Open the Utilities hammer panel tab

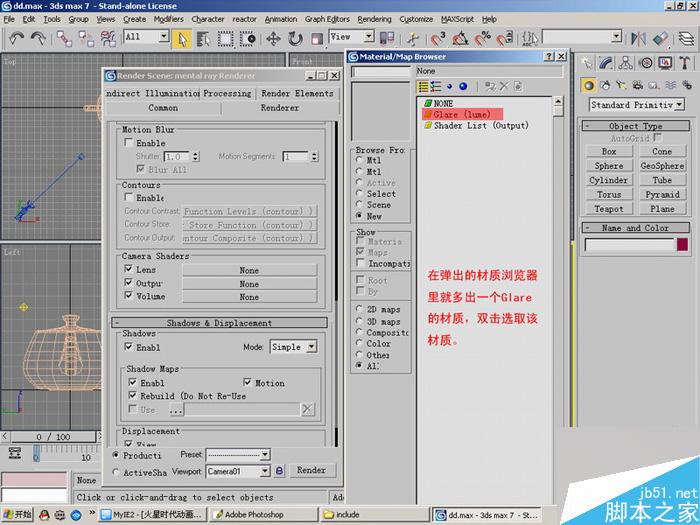click(x=685, y=63)
